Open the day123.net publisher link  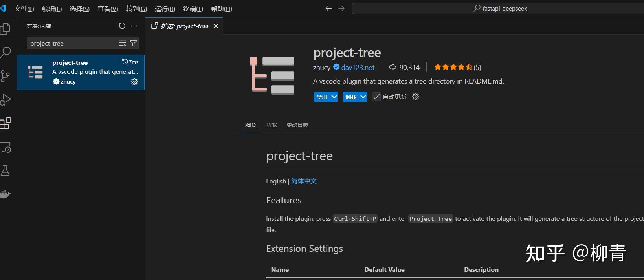358,67
